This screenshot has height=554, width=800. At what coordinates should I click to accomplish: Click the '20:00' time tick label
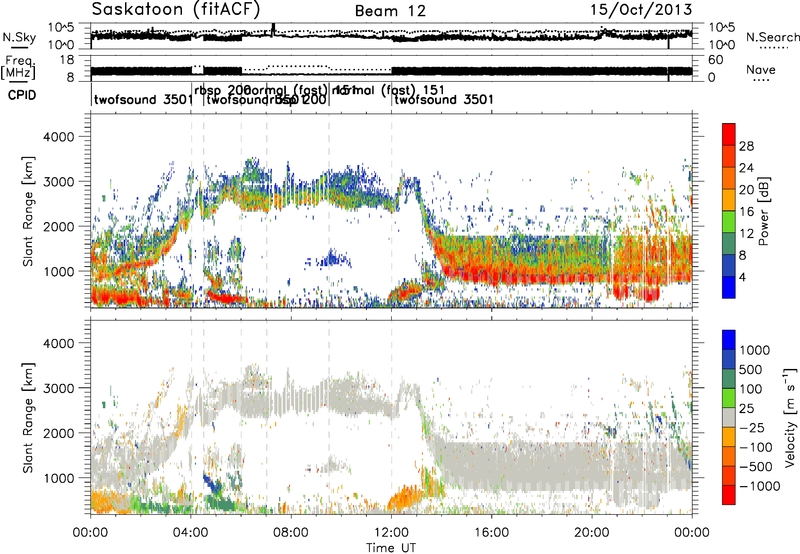click(592, 533)
